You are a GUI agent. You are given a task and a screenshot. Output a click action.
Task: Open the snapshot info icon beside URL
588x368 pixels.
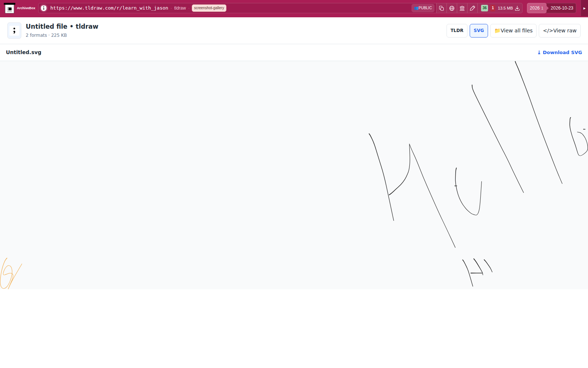(44, 8)
